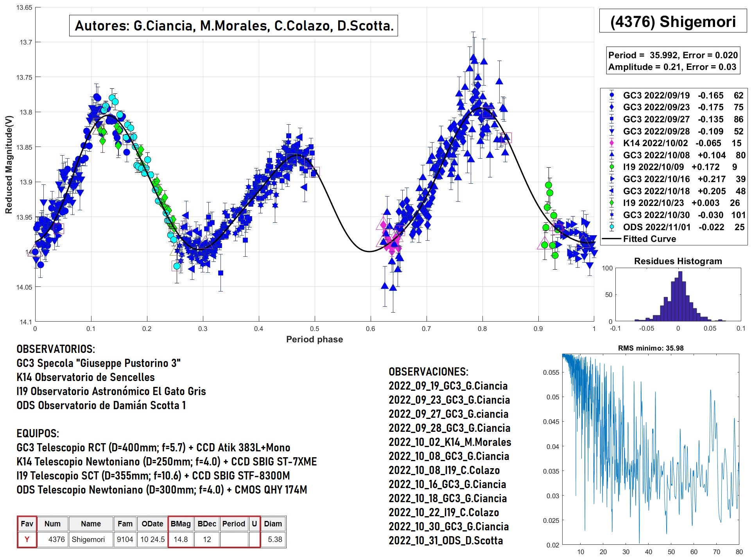Screen dimensions: 753x560
Task: Click the magenta diamond marker for K14
Action: (612, 143)
